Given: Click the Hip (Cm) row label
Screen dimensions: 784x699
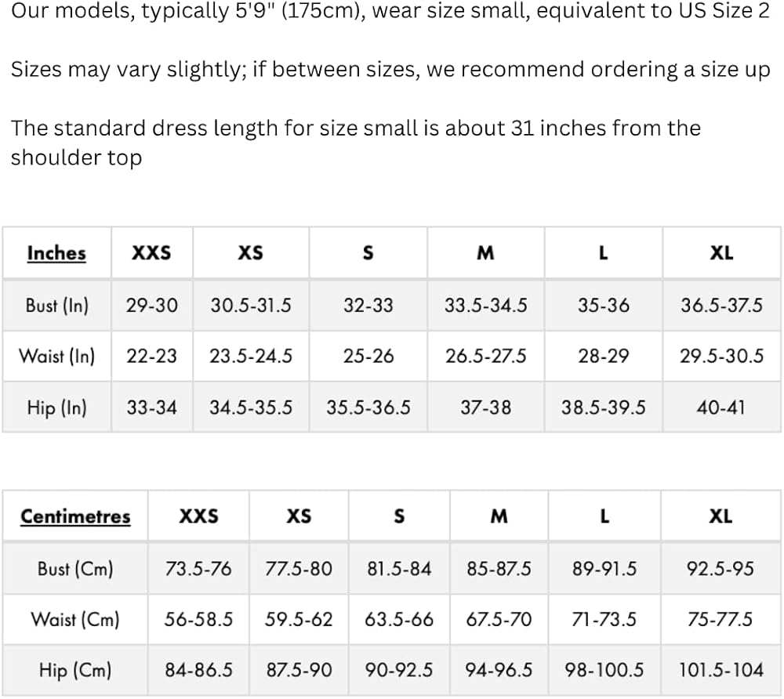Looking at the screenshot, I should click(75, 670).
